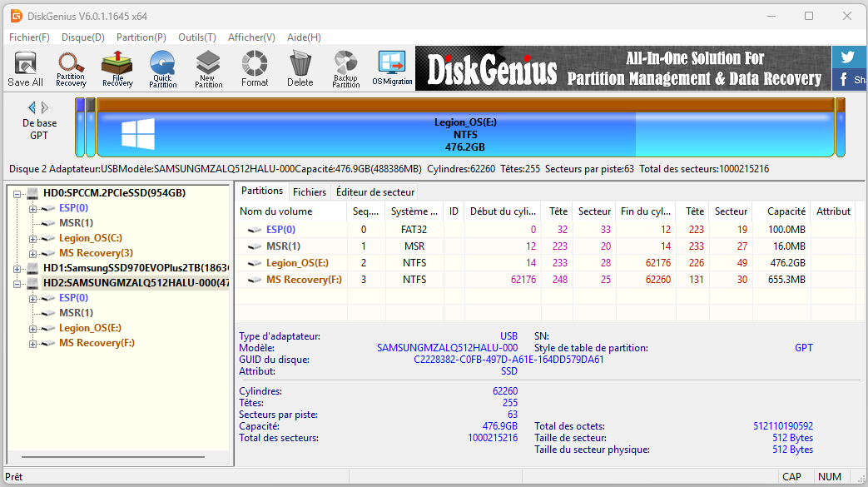Click the Seq... column header

[365, 211]
